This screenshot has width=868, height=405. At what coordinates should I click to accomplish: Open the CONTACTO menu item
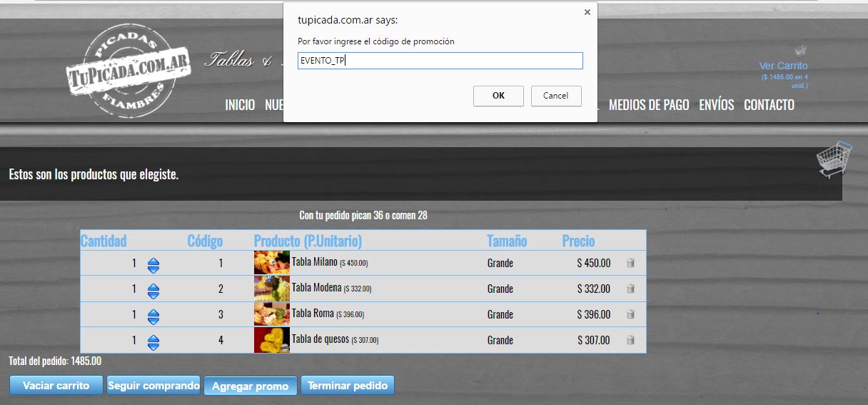769,105
